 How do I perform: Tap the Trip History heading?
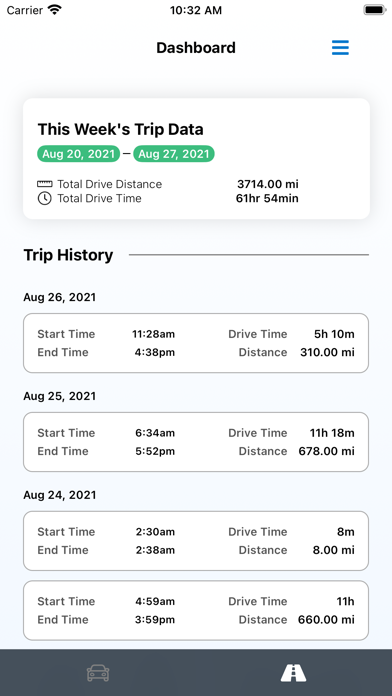click(x=68, y=255)
